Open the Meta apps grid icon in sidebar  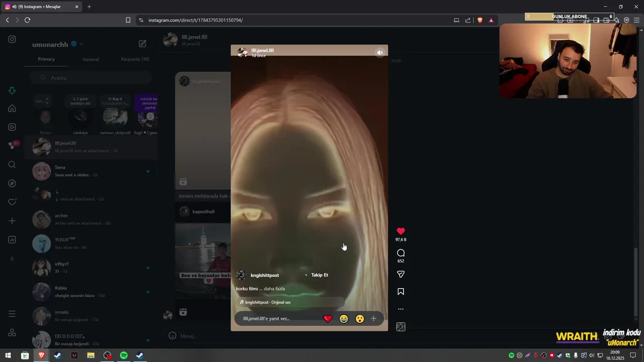coord(12,333)
